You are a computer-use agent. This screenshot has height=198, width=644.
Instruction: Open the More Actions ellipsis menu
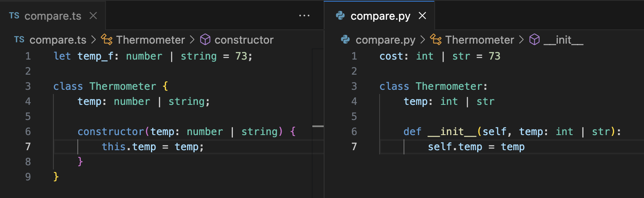(x=304, y=16)
